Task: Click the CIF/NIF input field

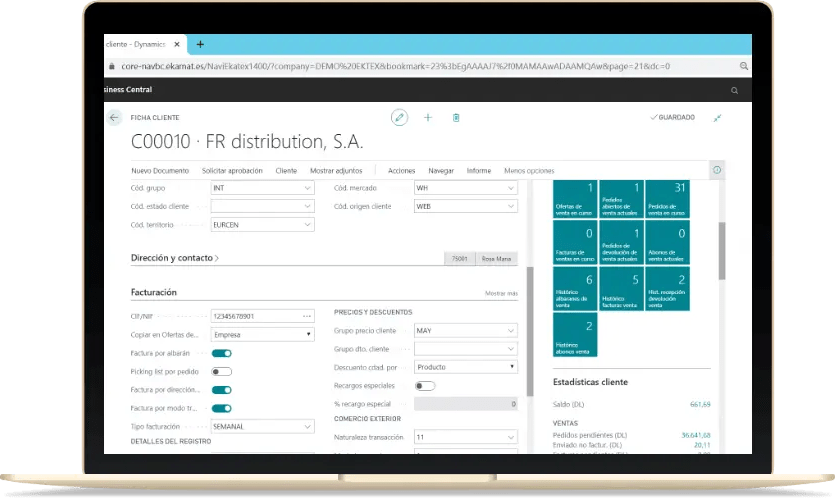Action: tap(257, 316)
